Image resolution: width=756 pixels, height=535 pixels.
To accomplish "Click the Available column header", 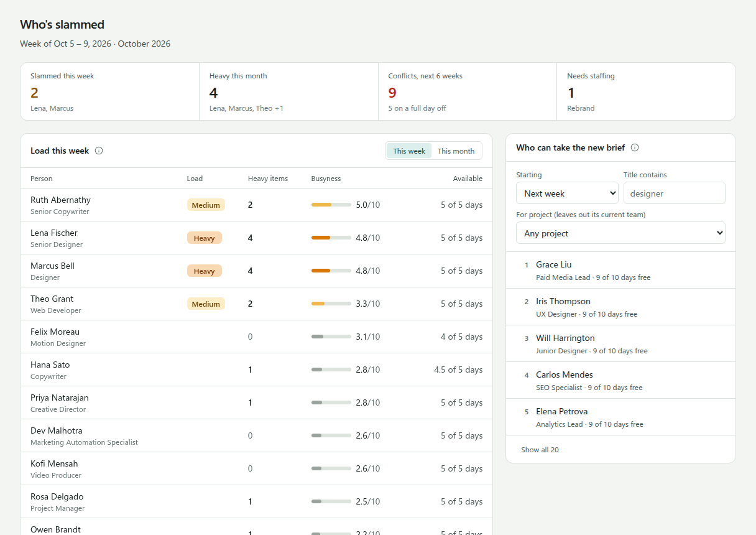I will (468, 179).
